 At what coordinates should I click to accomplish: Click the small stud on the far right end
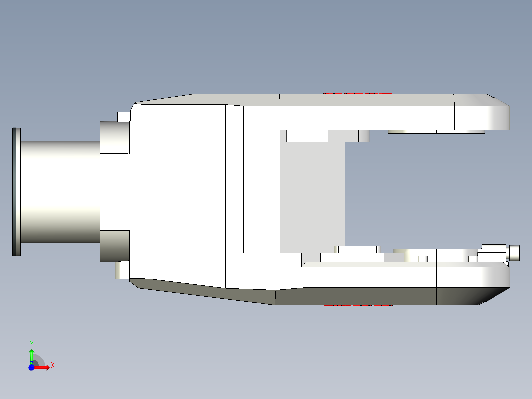[516, 253]
